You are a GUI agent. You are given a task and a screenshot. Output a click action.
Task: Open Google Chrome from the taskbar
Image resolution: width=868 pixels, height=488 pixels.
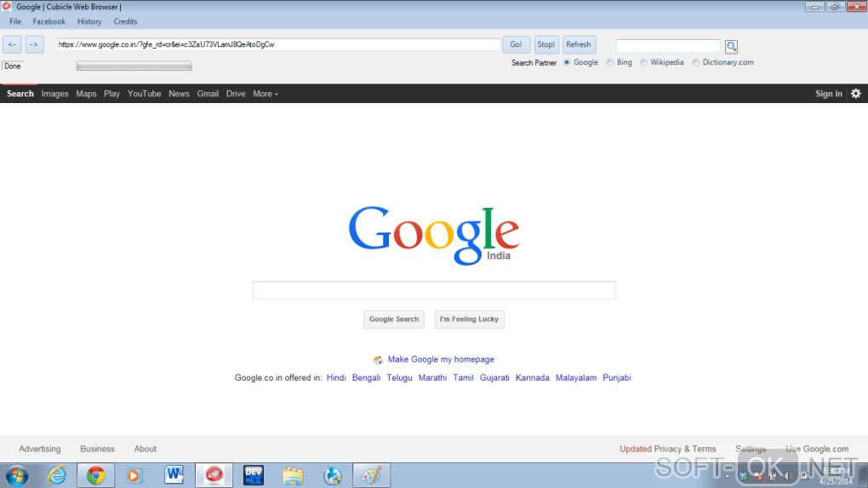(x=96, y=476)
